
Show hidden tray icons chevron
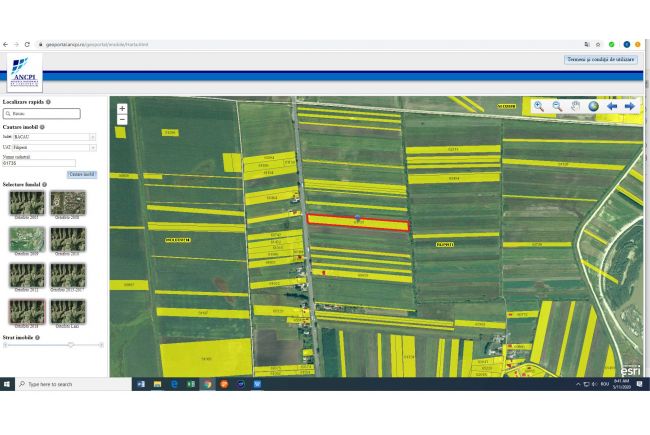pos(578,384)
